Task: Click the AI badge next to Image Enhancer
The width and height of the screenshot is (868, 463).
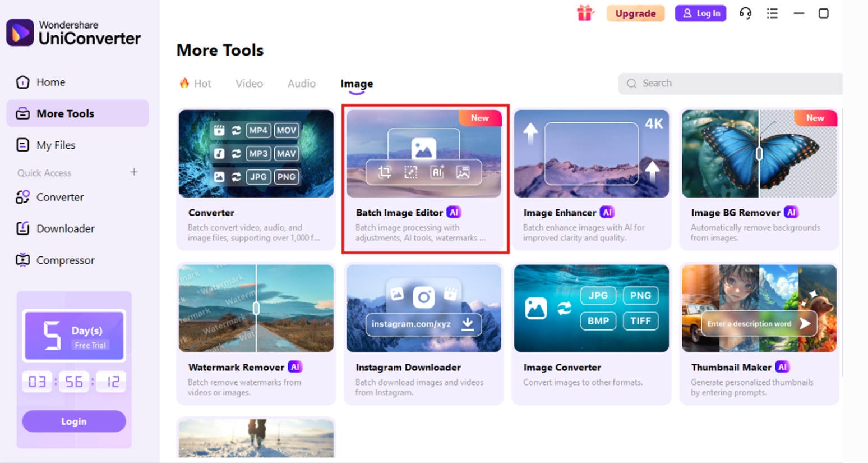Action: [x=607, y=212]
